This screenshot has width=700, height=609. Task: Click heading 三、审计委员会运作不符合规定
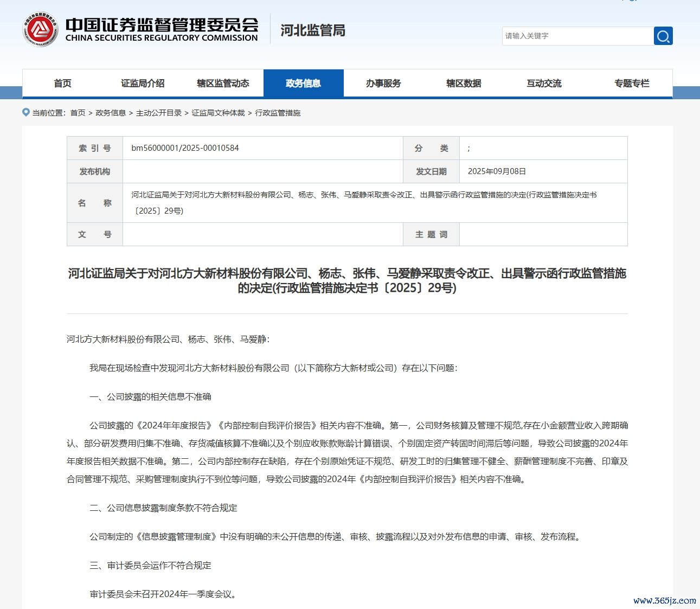click(x=150, y=565)
